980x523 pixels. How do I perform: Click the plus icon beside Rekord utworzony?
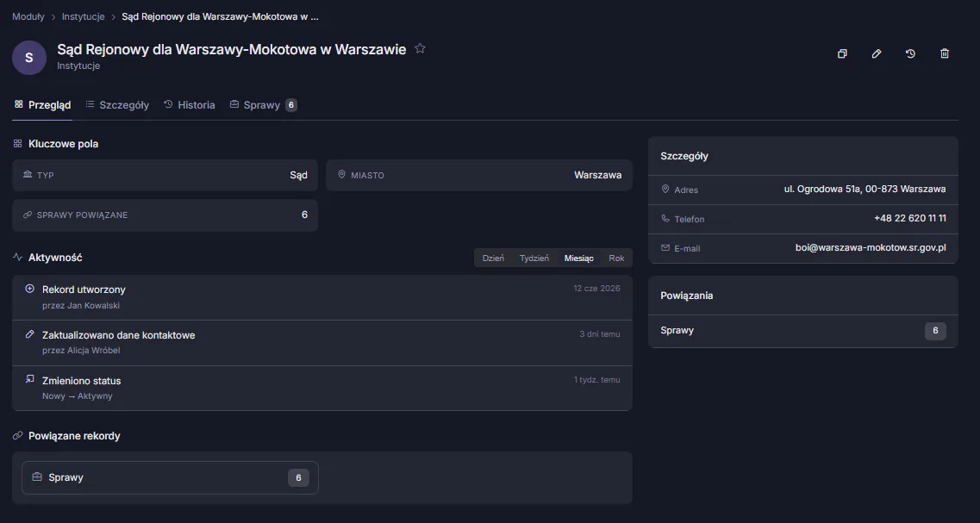pos(29,289)
